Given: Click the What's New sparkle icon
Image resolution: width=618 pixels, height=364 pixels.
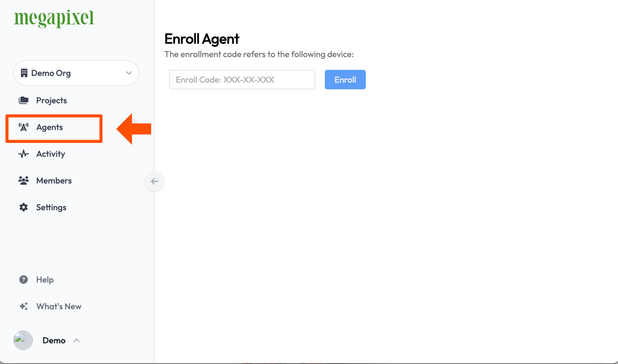Looking at the screenshot, I should pos(23,306).
